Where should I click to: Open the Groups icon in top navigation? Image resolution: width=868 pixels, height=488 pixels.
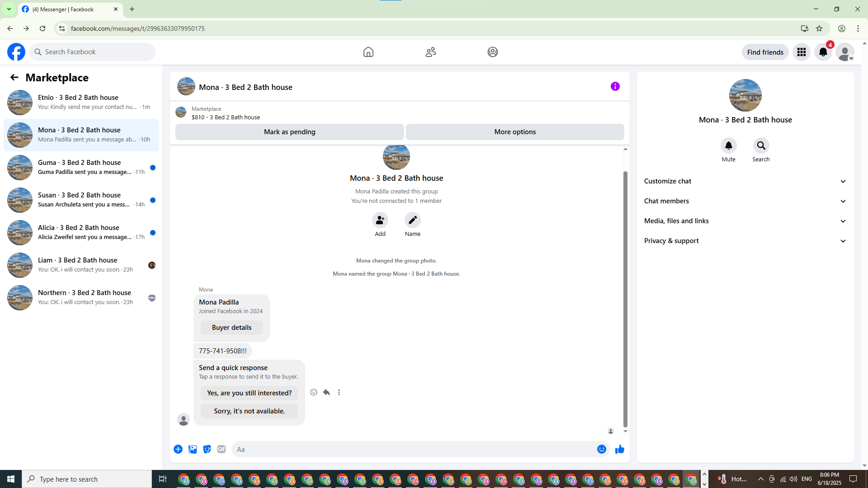(493, 52)
